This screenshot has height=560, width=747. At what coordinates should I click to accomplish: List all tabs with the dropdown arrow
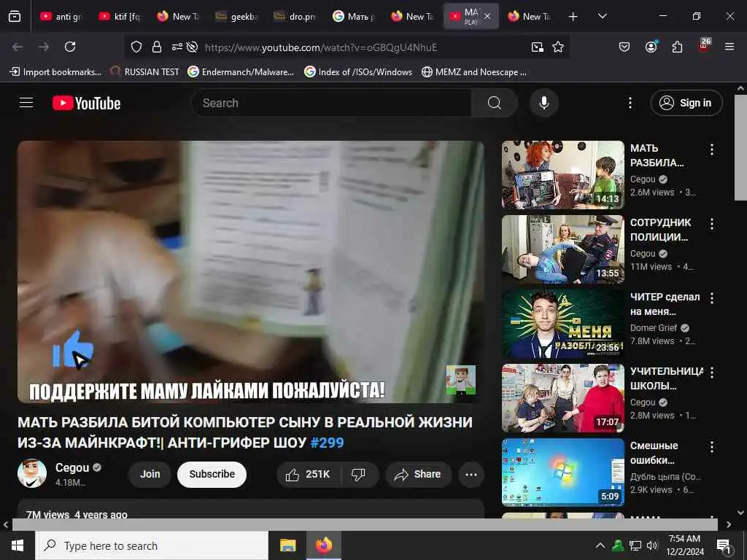click(602, 17)
